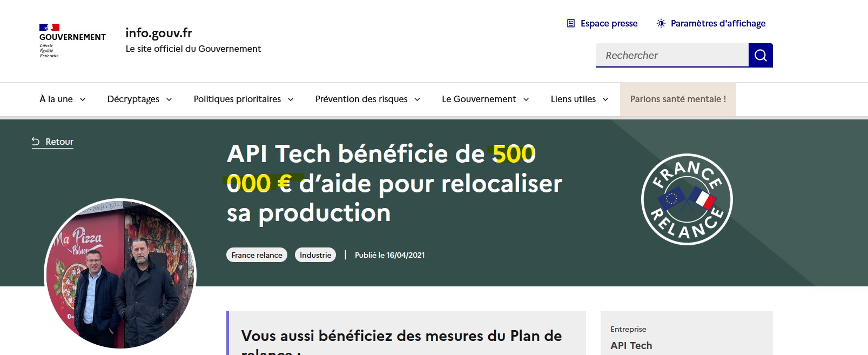This screenshot has height=355, width=868.
Task: Click the Retour back arrow icon
Action: pyautogui.click(x=36, y=142)
